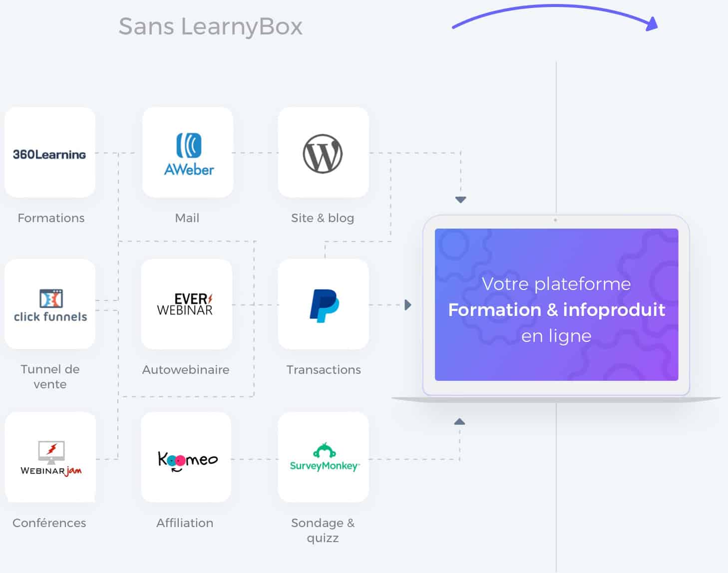Screen dimensions: 728x573
Task: Click the 'Transactions' label under PayPal
Action: [324, 370]
